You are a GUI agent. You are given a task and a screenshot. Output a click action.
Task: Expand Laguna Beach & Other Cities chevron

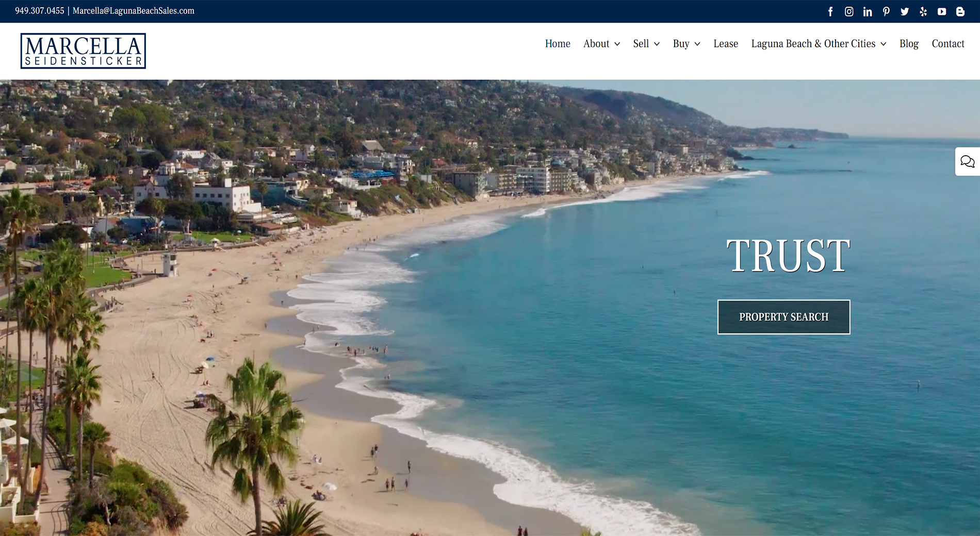[883, 44]
